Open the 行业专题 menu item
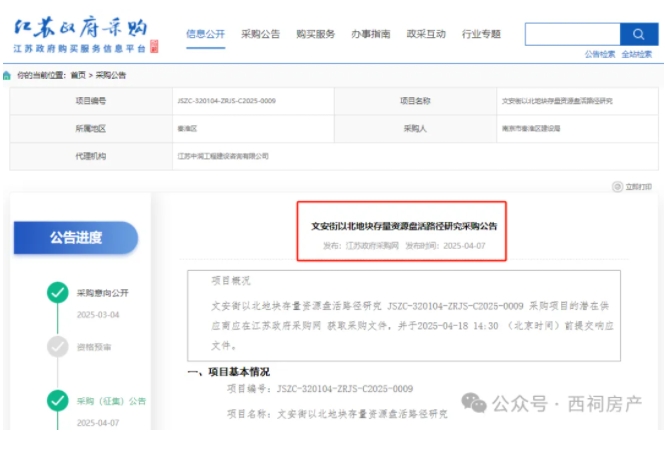 481,34
